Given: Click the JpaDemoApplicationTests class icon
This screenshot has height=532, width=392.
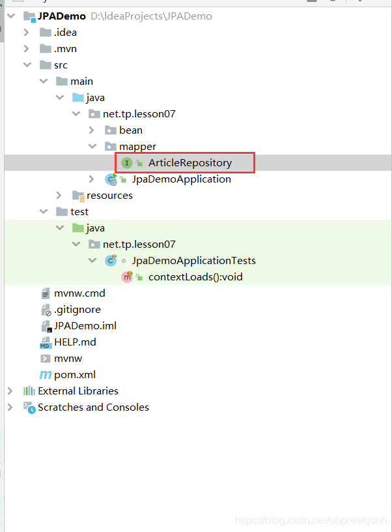Looking at the screenshot, I should [x=111, y=261].
